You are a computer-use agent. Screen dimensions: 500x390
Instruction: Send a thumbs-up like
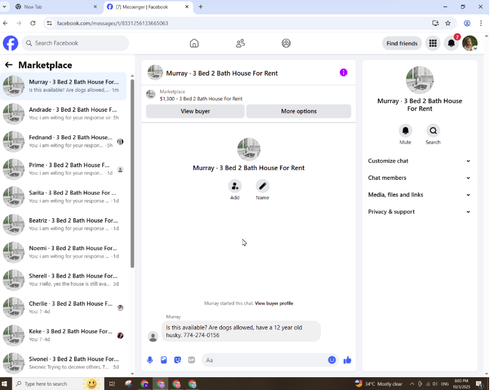347,360
